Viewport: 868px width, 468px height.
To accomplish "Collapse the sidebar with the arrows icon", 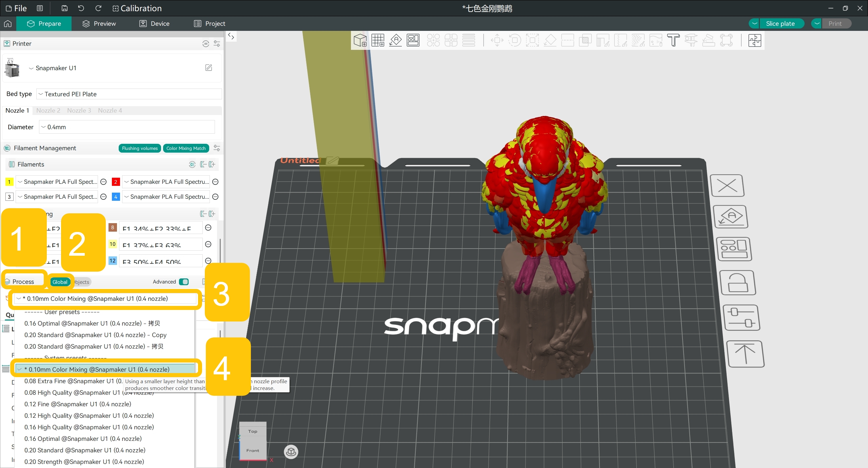I will [231, 36].
